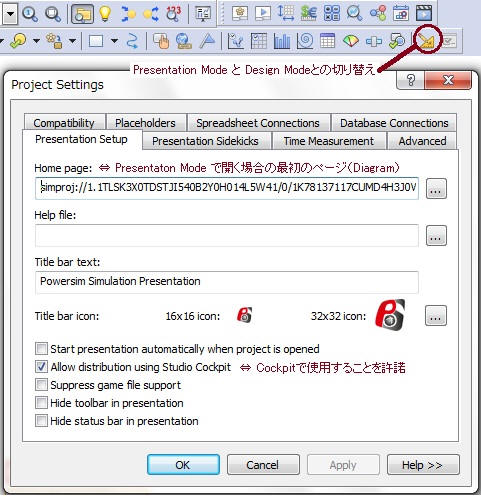Screen dimensions: 481x497
Task: Select the film clapper icon in top toolbar
Action: (x=424, y=14)
